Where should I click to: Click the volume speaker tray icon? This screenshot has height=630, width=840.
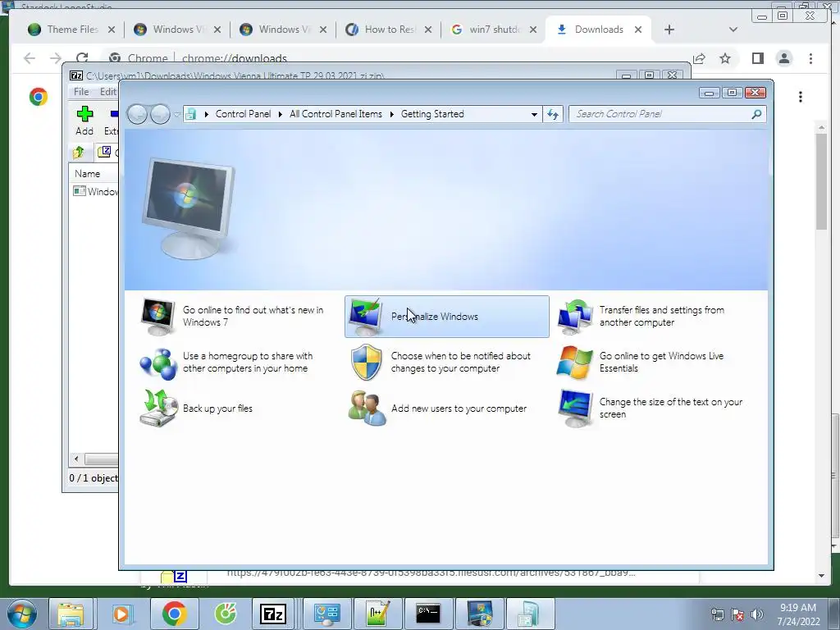coord(756,614)
